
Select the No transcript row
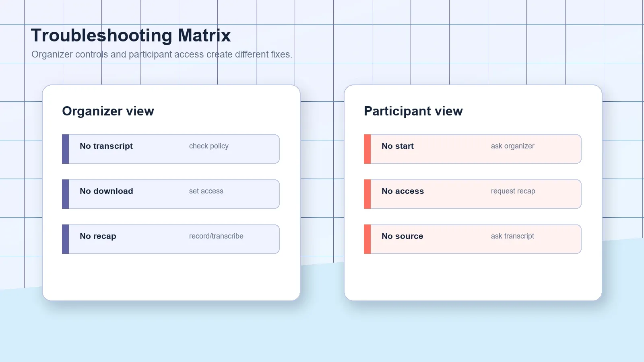[171, 149]
